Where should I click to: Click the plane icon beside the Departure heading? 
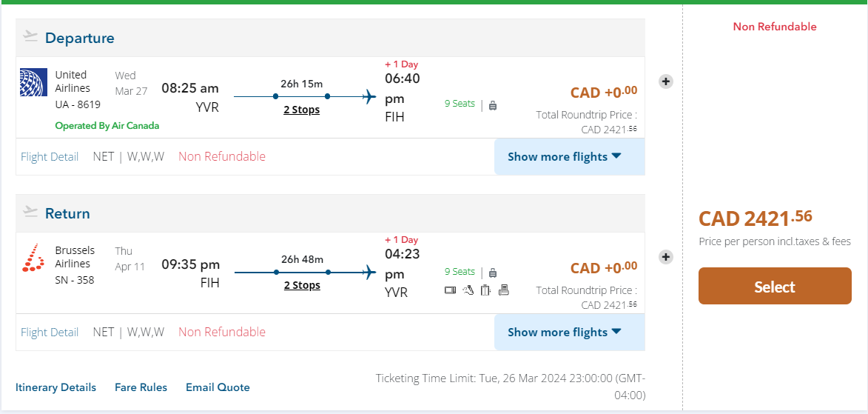click(x=30, y=36)
